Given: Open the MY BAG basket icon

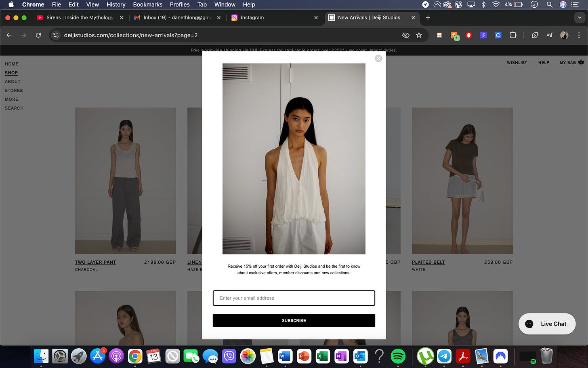Looking at the screenshot, I should pyautogui.click(x=581, y=62).
